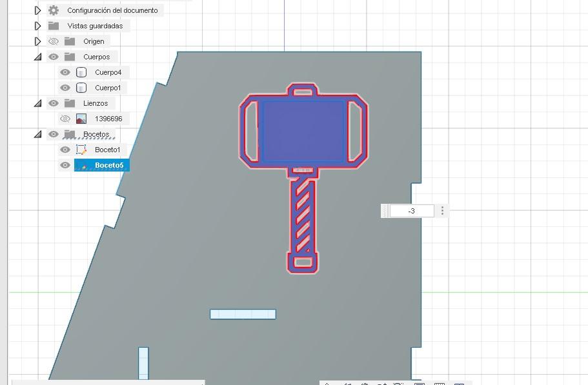Hide the Cuerpos folder visibility
Viewport: 588px width, 385px height.
click(x=54, y=57)
